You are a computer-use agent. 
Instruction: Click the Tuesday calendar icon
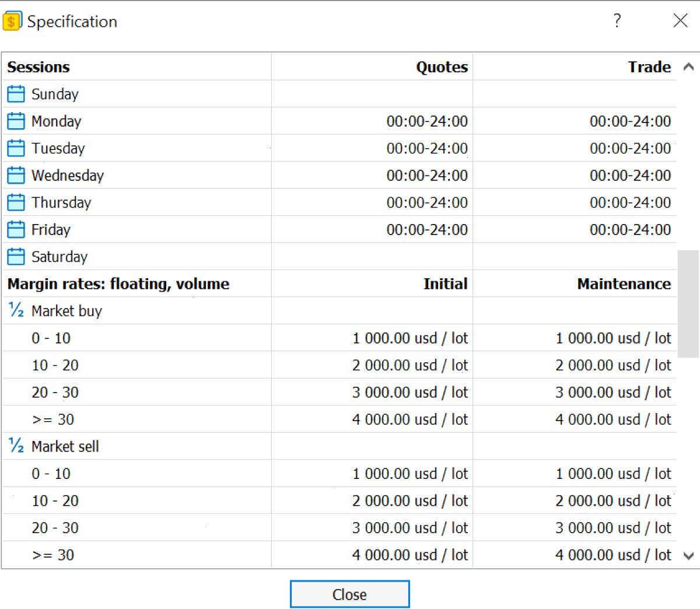[16, 148]
